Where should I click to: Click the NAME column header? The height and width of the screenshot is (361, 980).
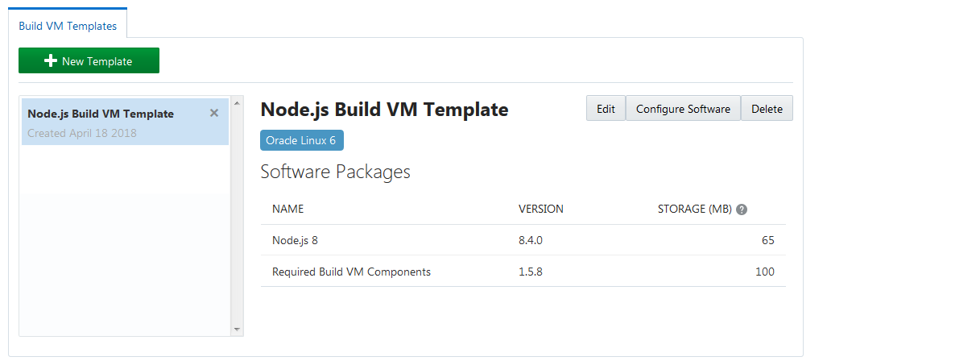pyautogui.click(x=287, y=209)
